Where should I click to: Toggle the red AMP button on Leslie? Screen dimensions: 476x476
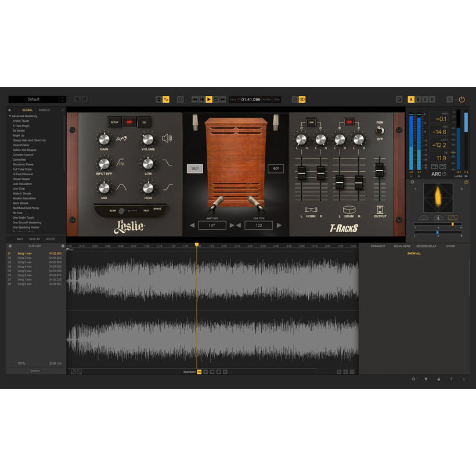[x=129, y=122]
